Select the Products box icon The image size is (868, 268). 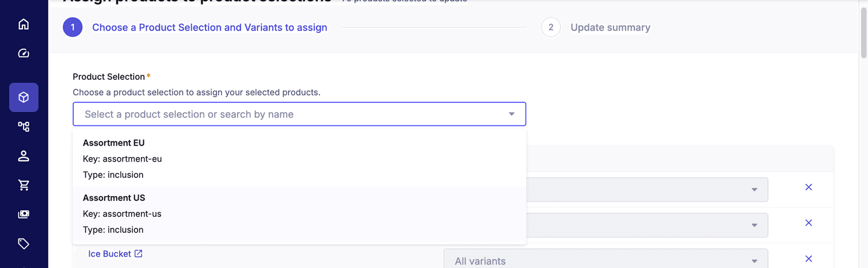click(x=24, y=97)
